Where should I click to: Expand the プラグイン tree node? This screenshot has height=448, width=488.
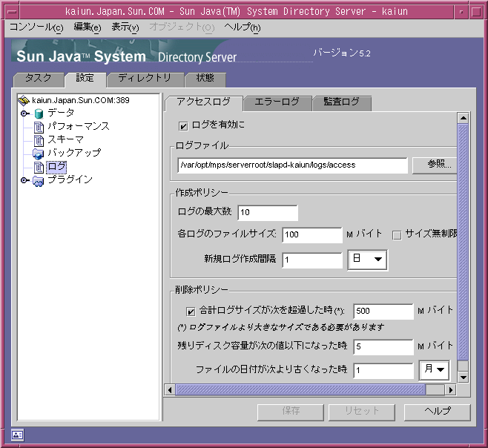click(x=24, y=180)
